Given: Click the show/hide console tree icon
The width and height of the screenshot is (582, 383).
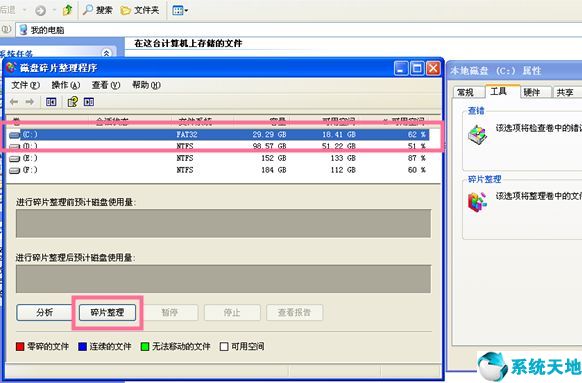Looking at the screenshot, I should [51, 102].
